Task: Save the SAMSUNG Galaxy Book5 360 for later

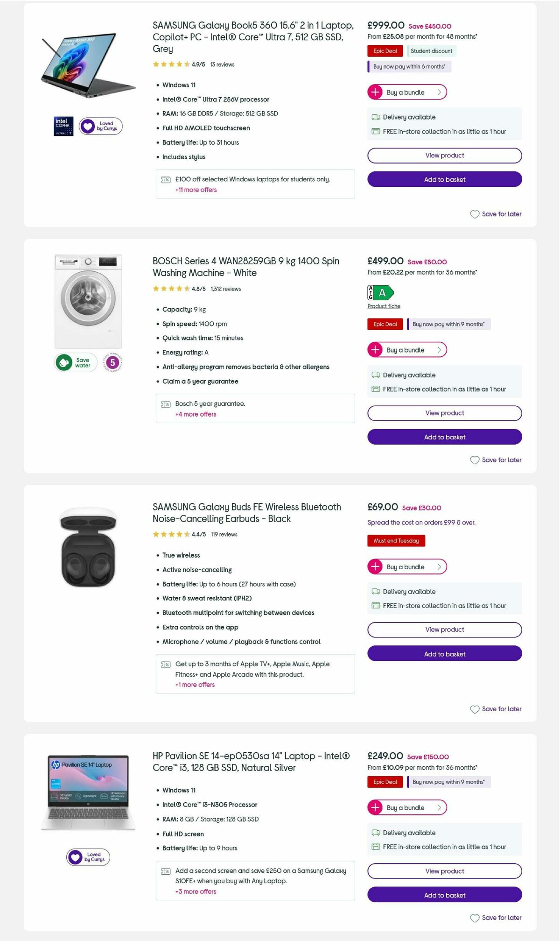Action: point(496,214)
